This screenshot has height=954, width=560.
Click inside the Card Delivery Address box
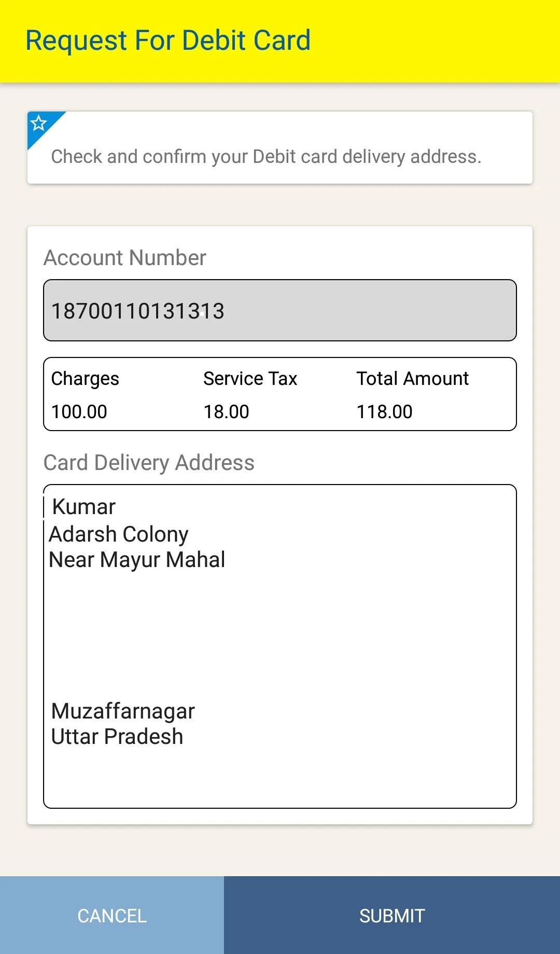(x=280, y=646)
